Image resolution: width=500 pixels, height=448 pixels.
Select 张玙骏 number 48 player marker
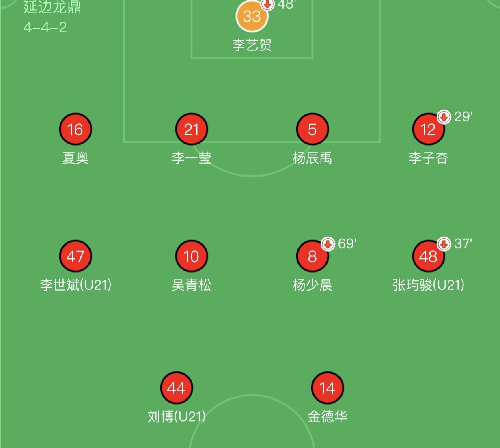tap(428, 256)
